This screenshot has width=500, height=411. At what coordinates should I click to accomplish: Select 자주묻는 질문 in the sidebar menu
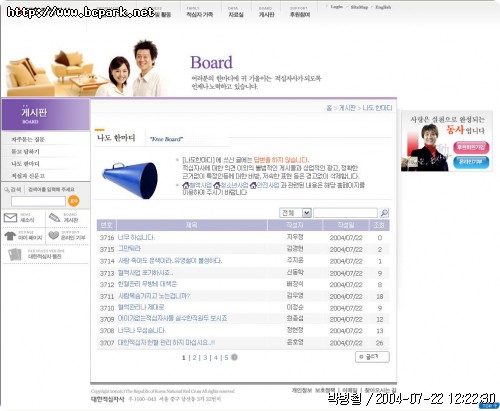coord(28,139)
